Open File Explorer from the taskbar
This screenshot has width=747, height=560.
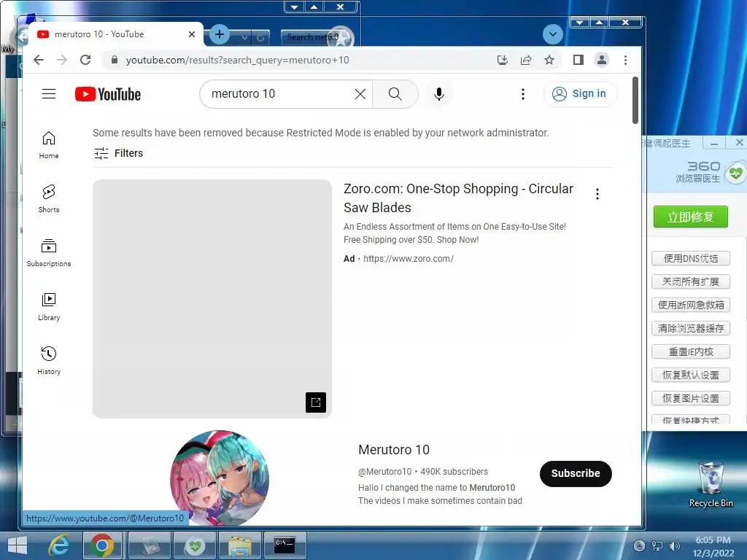pyautogui.click(x=240, y=545)
